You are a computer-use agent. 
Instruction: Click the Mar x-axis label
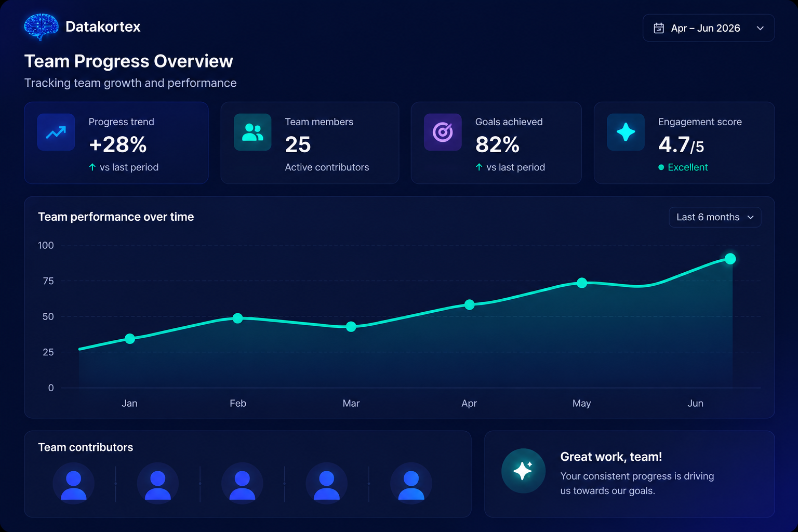[351, 403]
